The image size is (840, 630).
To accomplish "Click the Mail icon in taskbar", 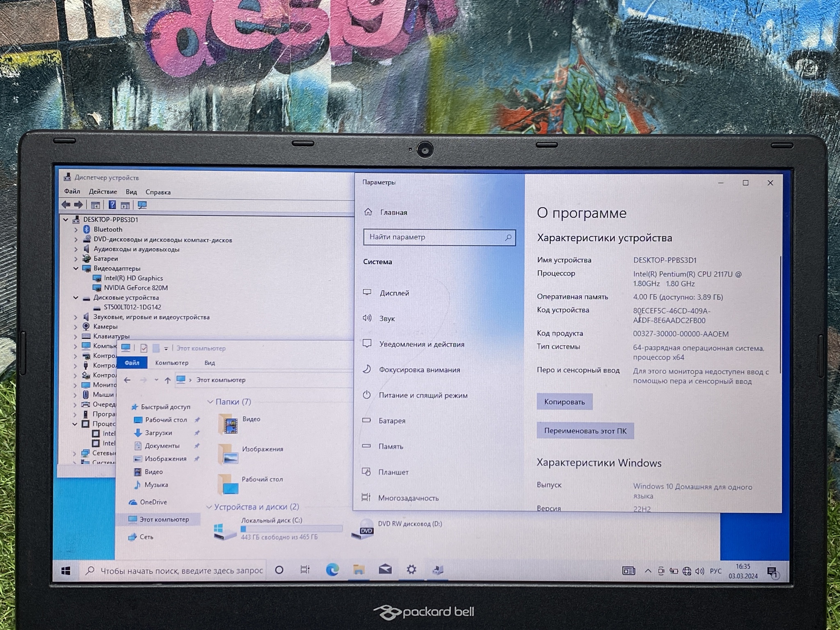I will coord(385,570).
